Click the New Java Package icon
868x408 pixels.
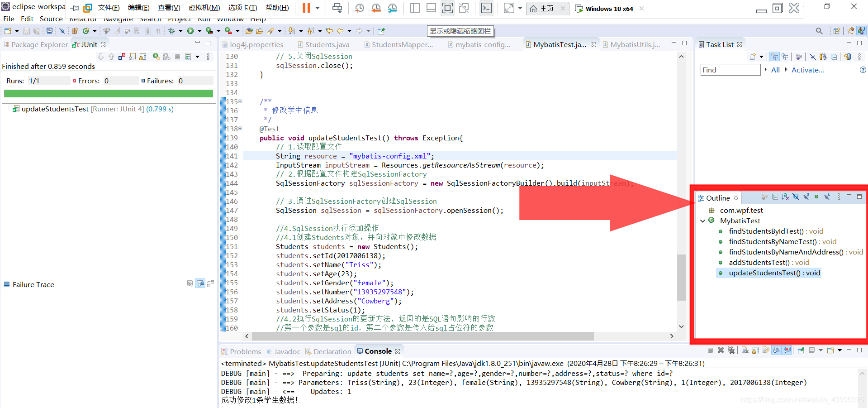tap(75, 31)
